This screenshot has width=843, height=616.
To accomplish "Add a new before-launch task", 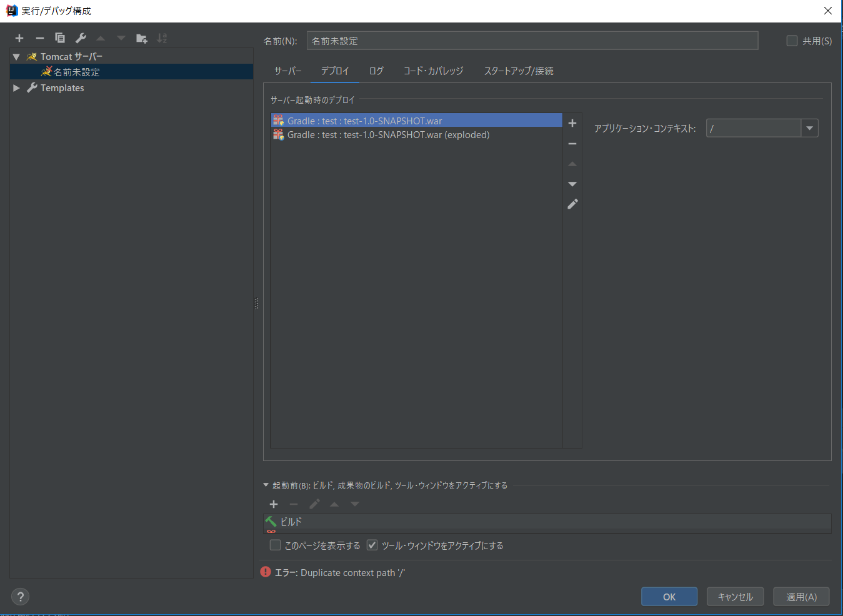I will 273,504.
